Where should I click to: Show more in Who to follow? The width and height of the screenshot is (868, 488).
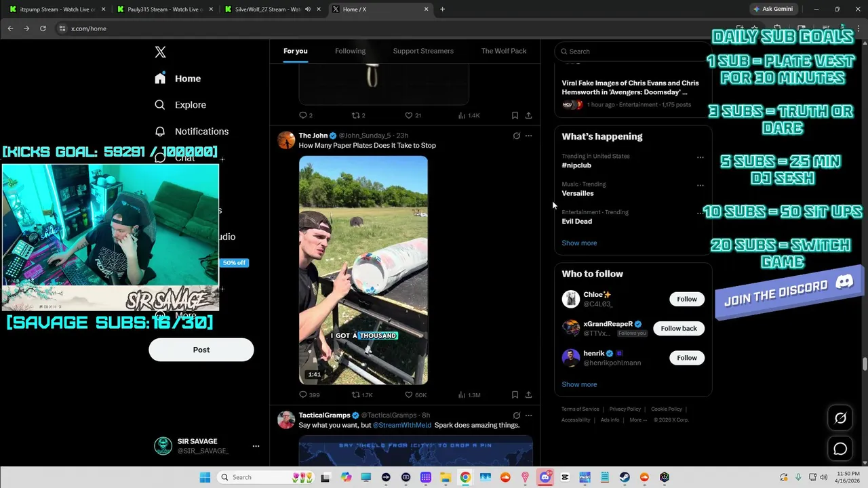(x=579, y=384)
